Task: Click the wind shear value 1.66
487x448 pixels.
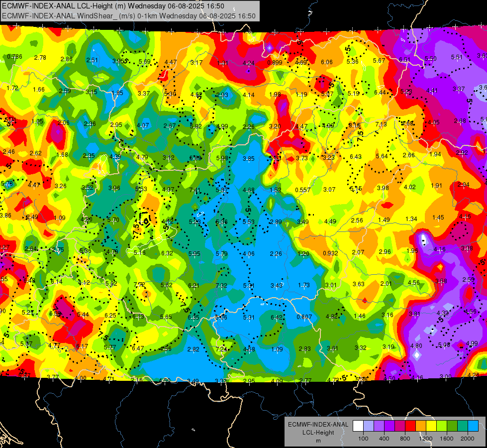Action: (x=39, y=90)
